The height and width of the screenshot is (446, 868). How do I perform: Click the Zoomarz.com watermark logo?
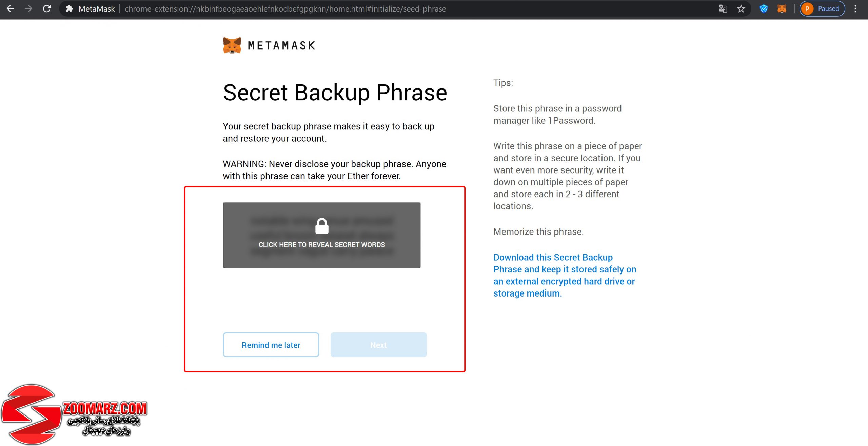(x=74, y=414)
